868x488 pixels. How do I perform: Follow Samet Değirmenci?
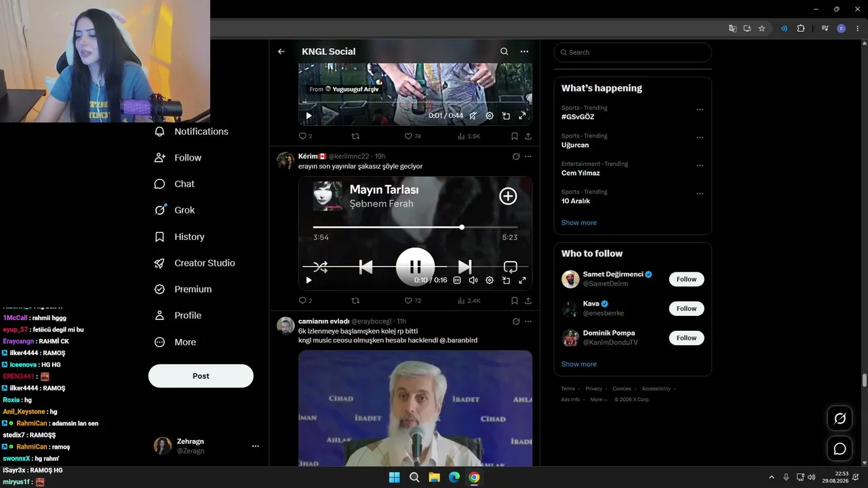(x=686, y=279)
